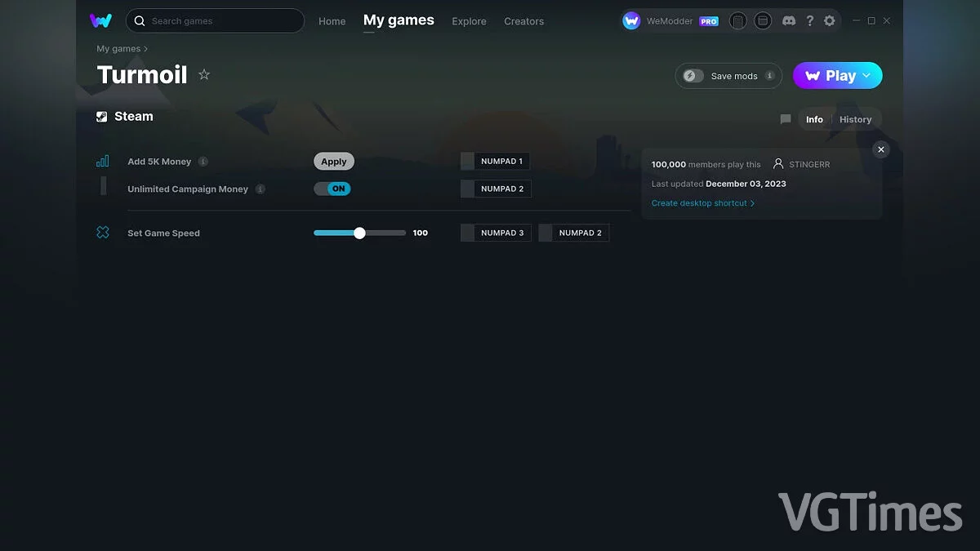Click the December 03, 2023 date text

tap(746, 184)
